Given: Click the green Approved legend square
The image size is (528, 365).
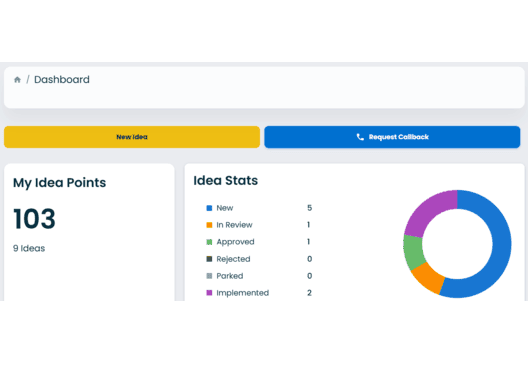Looking at the screenshot, I should (x=209, y=242).
